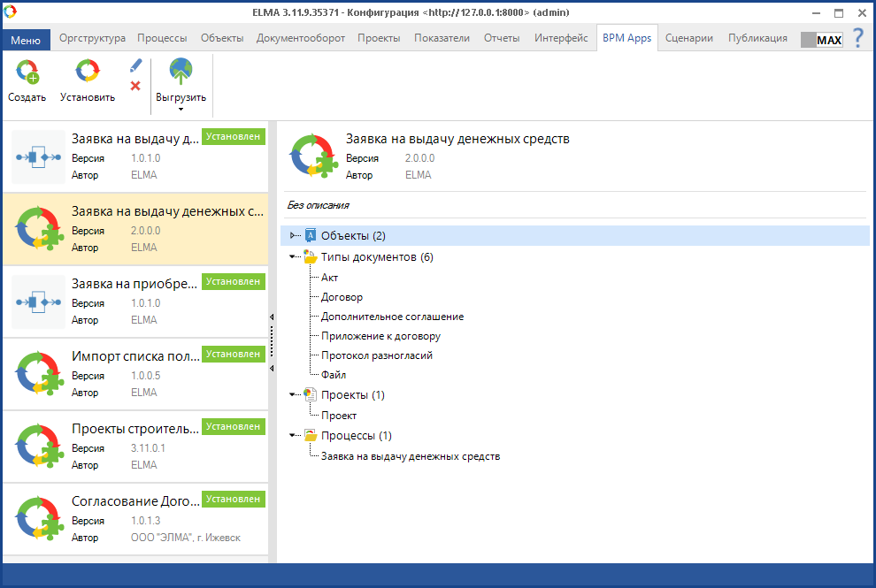Select the BPM Apps tab
Screen dimensions: 876x588
[626, 38]
